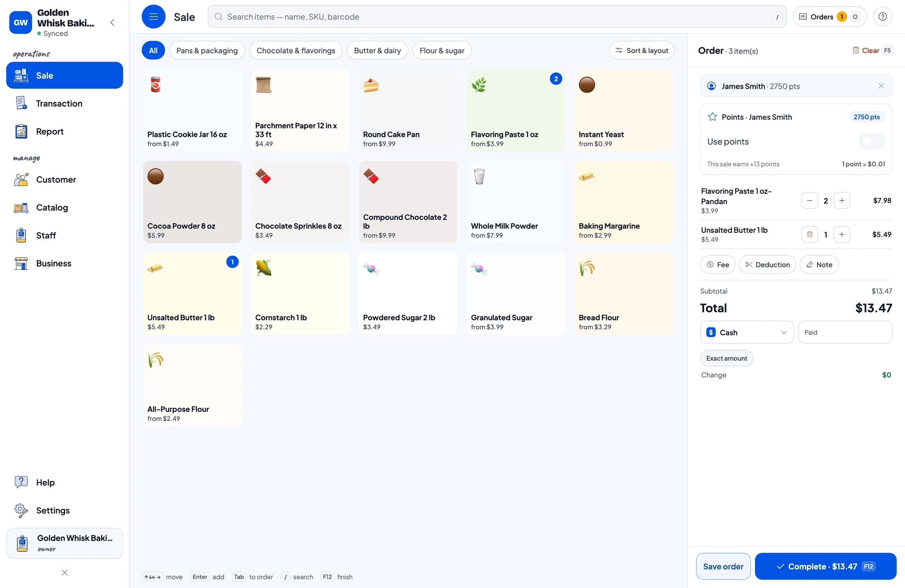Increase Unsalted Butter quantity
Screen dimensions: 905x588
842,234
